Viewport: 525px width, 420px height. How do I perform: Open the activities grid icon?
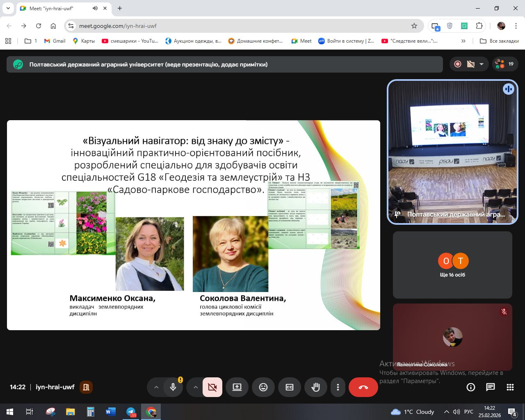pos(510,387)
